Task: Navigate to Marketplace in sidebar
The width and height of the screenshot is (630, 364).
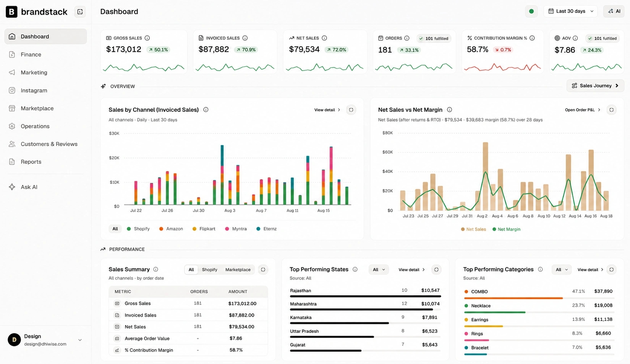Action: (x=45, y=108)
